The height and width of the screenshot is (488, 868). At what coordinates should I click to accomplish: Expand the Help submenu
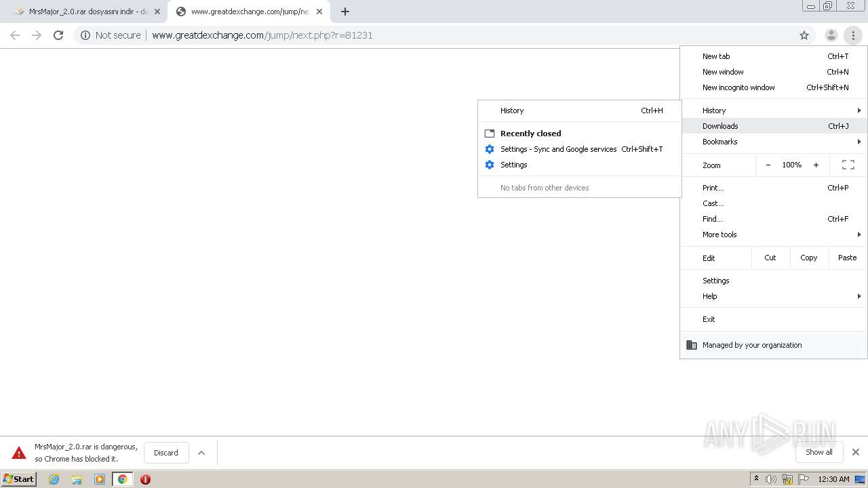click(774, 296)
